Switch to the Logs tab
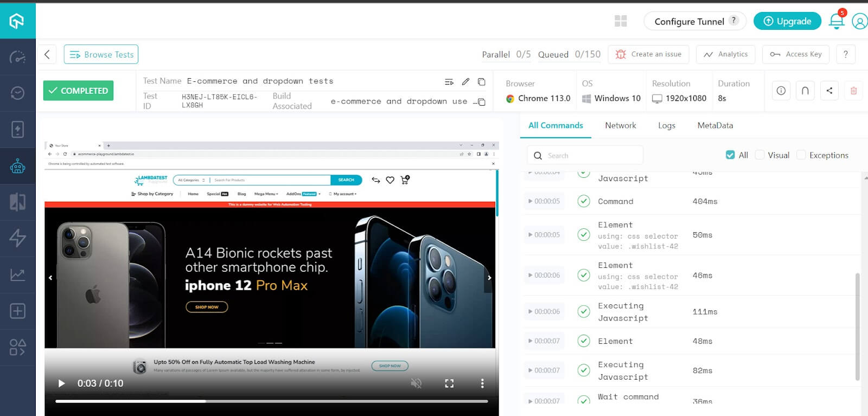The width and height of the screenshot is (868, 416). 667,125
